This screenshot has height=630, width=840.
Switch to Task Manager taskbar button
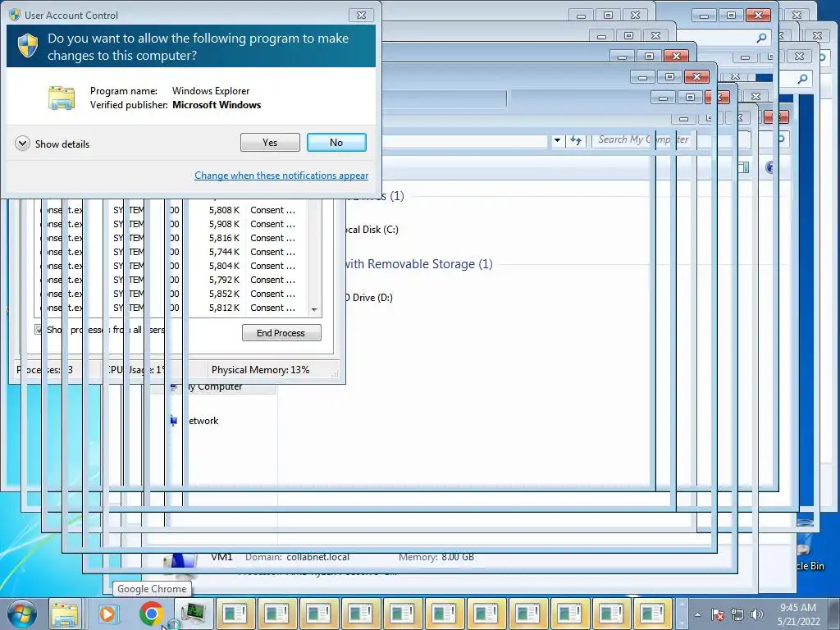pyautogui.click(x=194, y=614)
